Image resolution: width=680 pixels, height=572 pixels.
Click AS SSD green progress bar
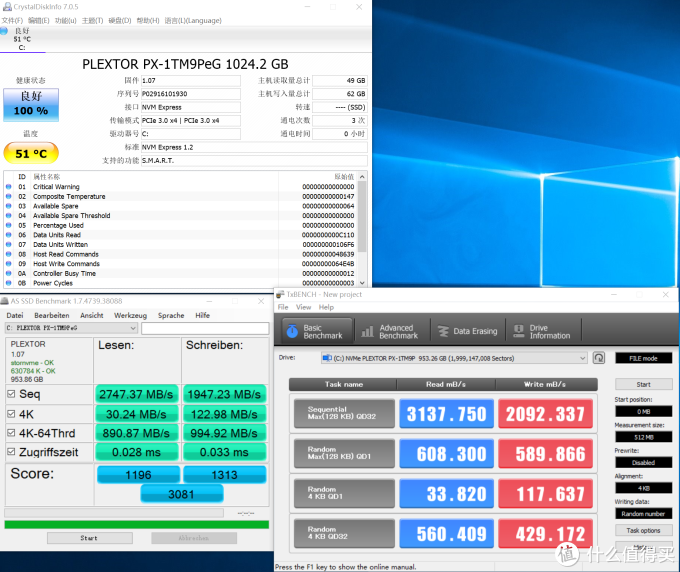137,525
